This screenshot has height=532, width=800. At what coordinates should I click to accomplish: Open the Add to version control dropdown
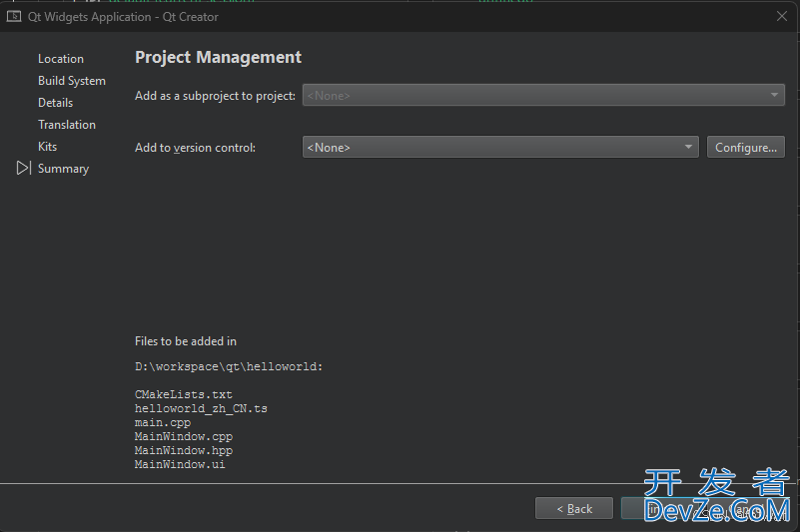[x=500, y=147]
